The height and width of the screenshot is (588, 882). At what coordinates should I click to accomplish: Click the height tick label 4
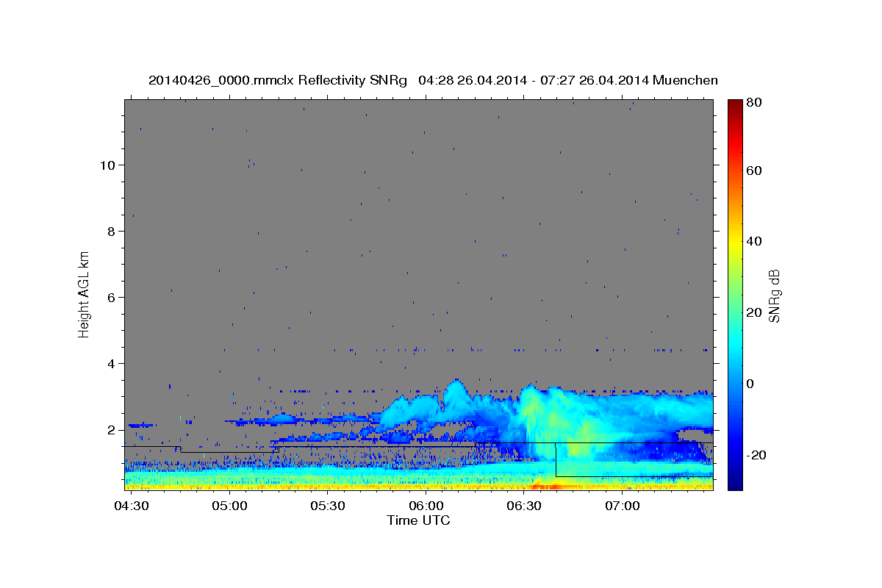click(112, 364)
